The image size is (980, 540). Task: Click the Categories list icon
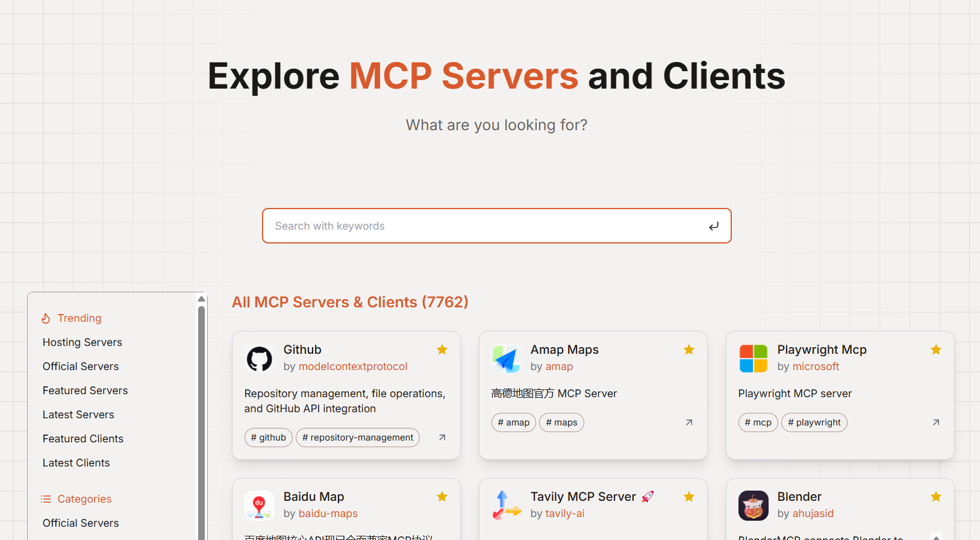pos(46,499)
